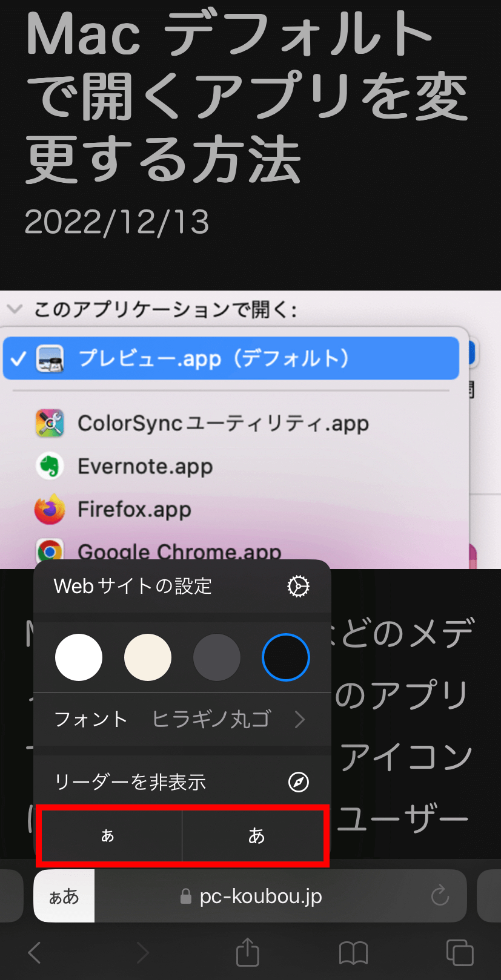Open website settings gear icon

(298, 586)
